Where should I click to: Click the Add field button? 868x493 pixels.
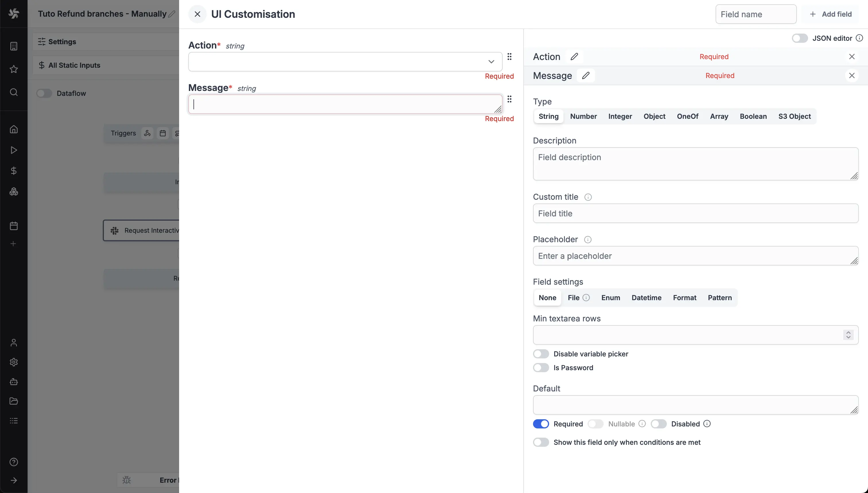pos(831,14)
